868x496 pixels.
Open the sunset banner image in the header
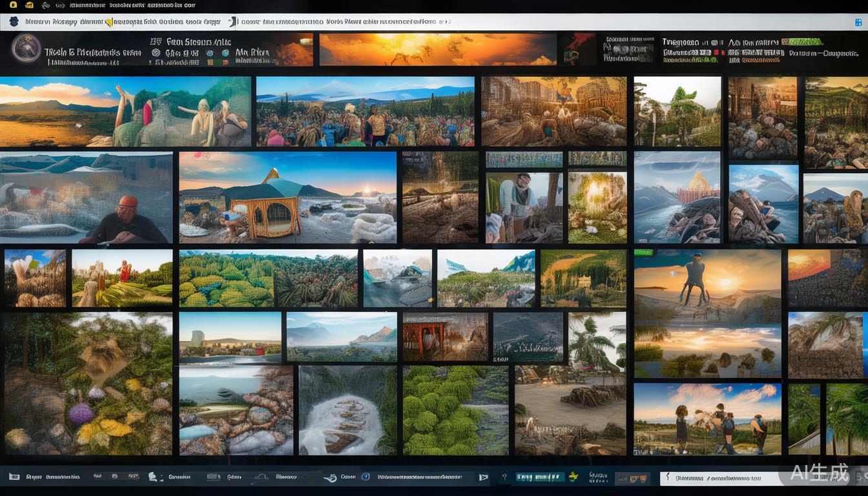(437, 50)
